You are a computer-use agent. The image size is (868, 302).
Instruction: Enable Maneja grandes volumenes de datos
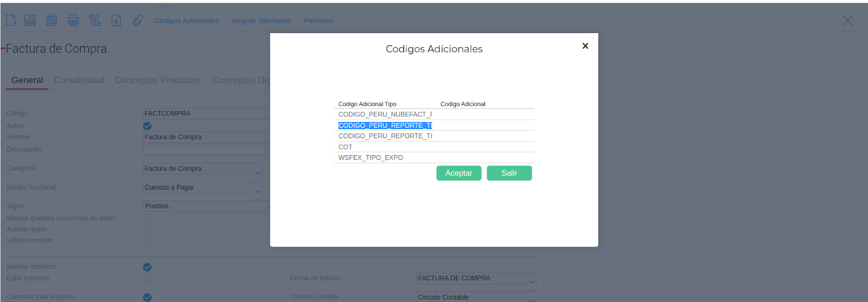click(x=147, y=218)
